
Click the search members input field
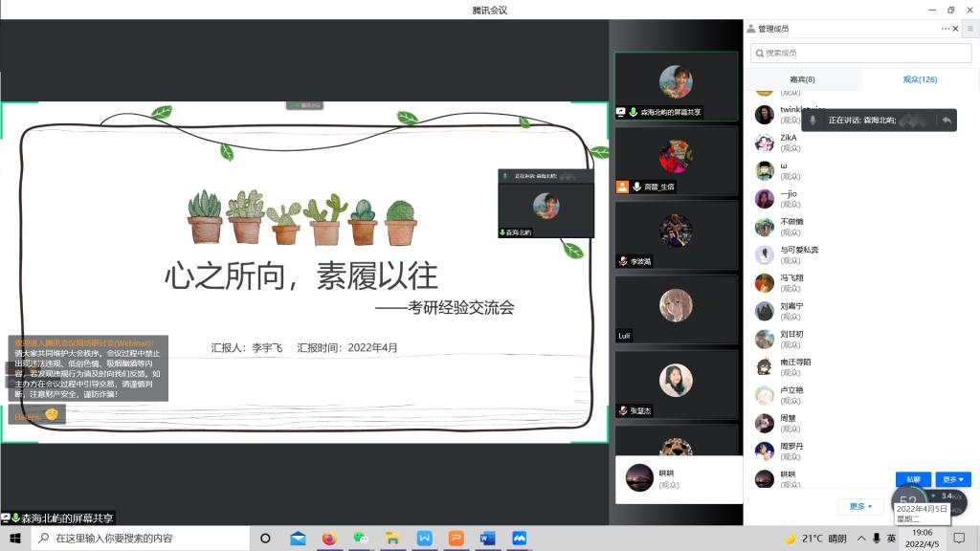(842, 53)
